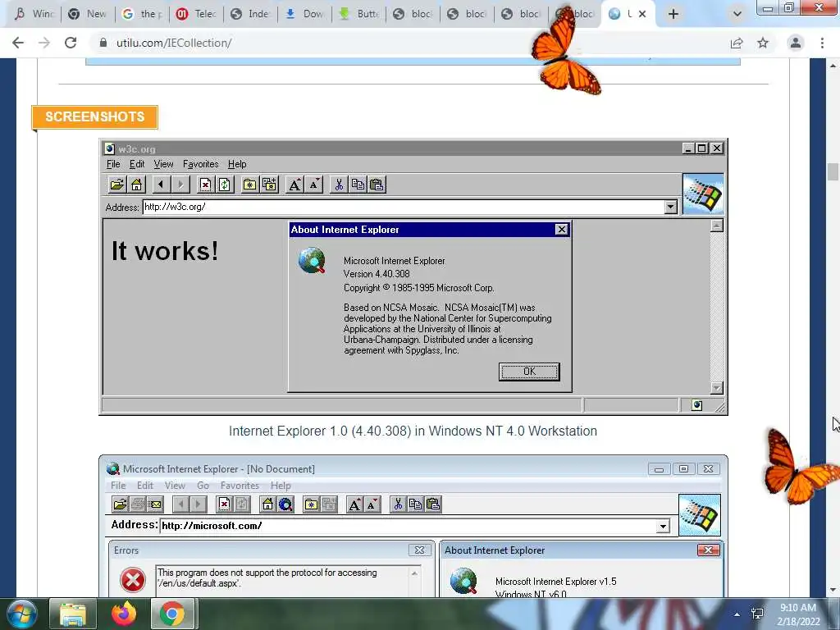Switch to the "Dow" tab

305,14
